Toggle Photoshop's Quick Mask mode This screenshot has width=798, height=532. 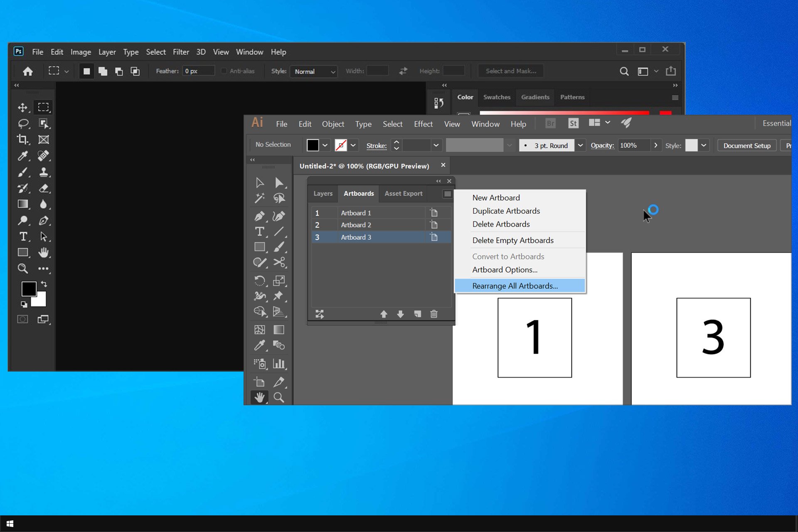click(x=22, y=319)
